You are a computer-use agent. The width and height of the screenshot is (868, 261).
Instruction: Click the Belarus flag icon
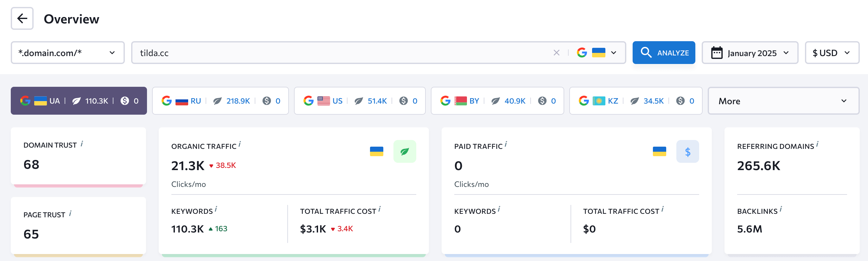coord(461,101)
